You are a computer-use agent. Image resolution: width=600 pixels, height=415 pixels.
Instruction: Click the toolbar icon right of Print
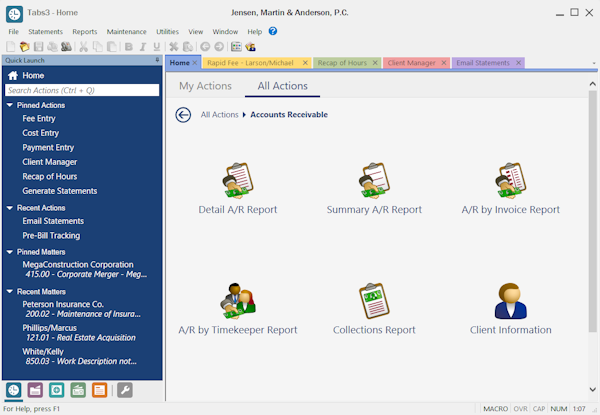click(66, 47)
